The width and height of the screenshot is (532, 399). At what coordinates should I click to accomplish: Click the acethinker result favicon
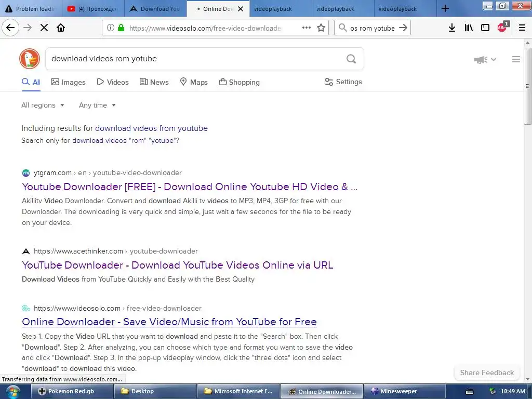26,251
